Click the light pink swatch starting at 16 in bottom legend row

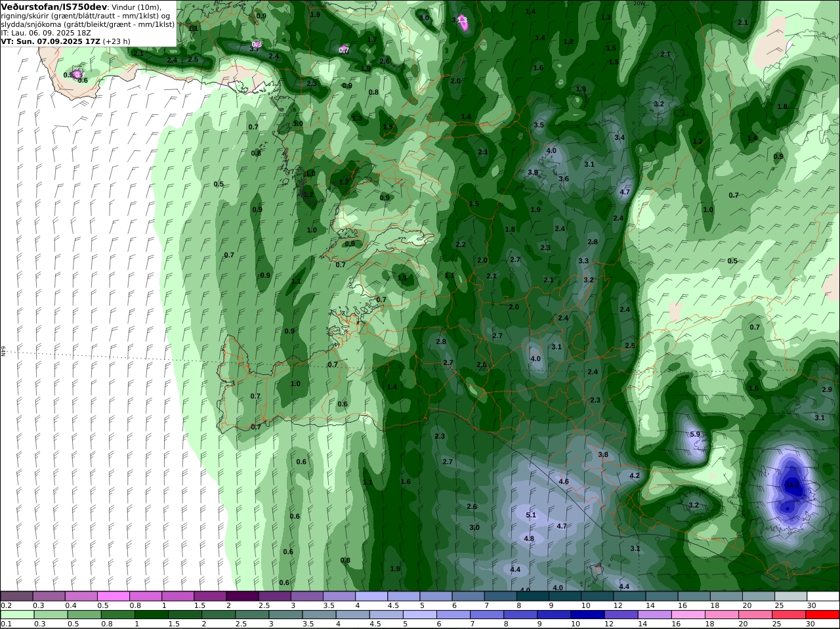click(688, 615)
